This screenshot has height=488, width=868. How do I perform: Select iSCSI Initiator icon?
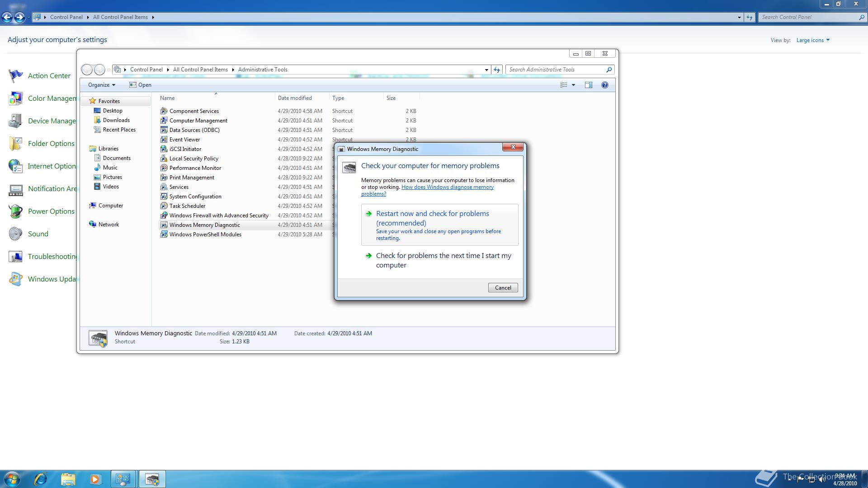pos(164,149)
